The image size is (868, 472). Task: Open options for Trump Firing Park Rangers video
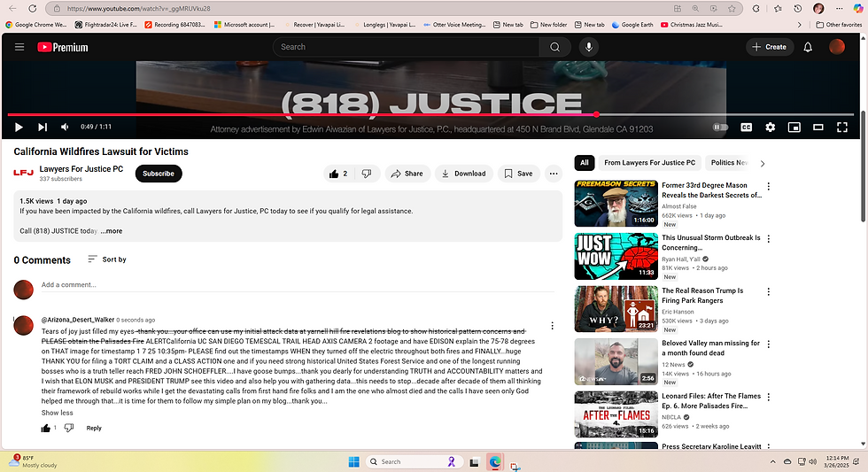pyautogui.click(x=769, y=291)
